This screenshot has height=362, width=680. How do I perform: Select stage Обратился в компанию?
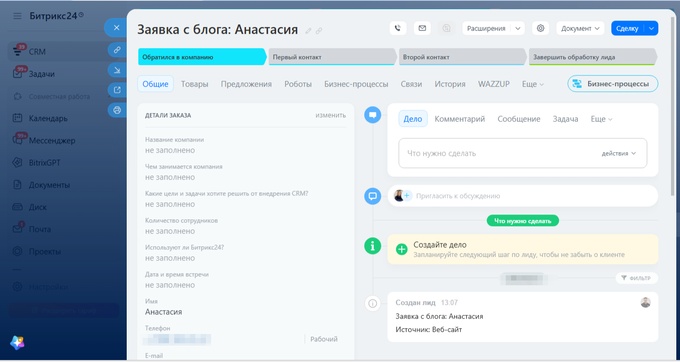(x=202, y=57)
